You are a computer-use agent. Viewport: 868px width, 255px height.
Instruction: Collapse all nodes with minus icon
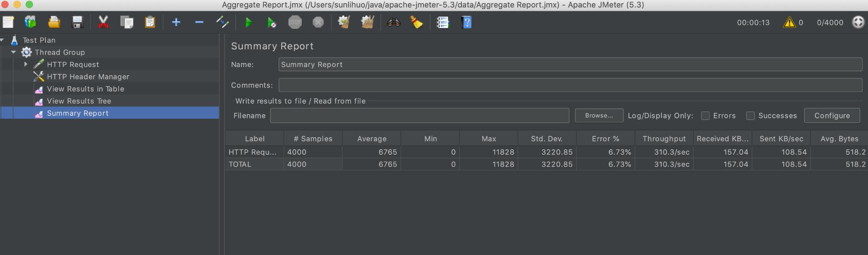click(199, 22)
